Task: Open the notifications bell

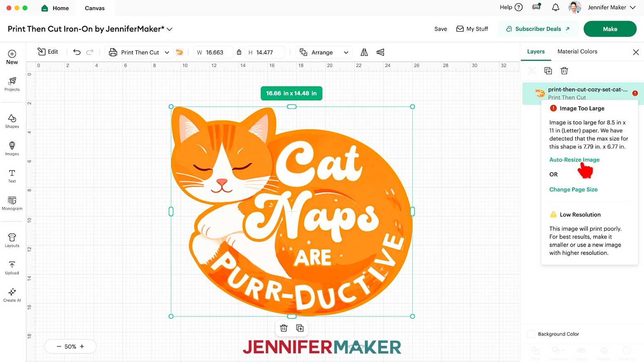Action: (x=556, y=7)
